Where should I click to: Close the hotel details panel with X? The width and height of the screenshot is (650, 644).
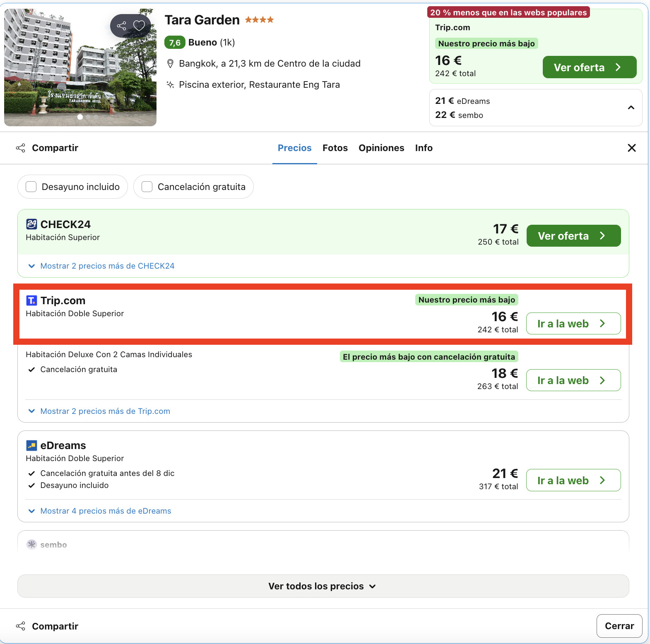point(631,148)
